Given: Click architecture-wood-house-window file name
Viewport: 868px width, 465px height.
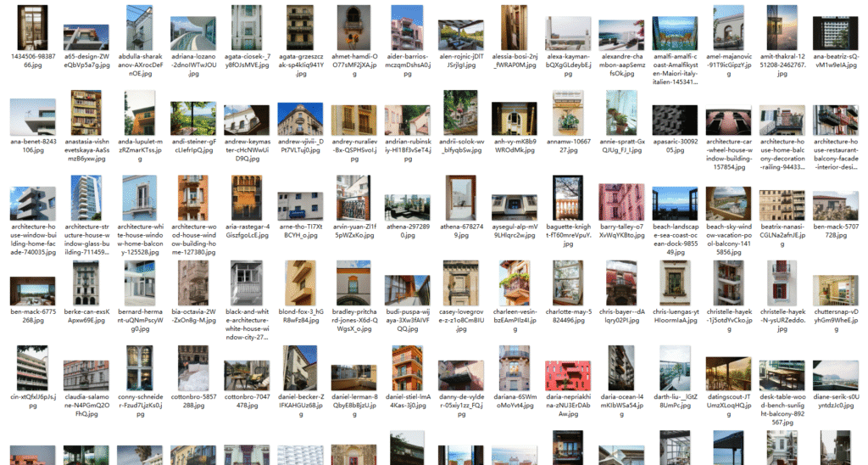Looking at the screenshot, I should coord(193,239).
